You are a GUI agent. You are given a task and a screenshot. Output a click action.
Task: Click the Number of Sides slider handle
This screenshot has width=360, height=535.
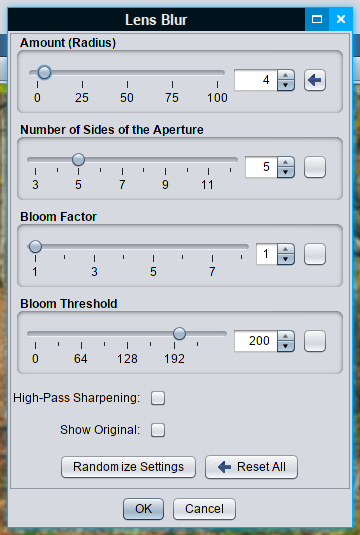(78, 159)
